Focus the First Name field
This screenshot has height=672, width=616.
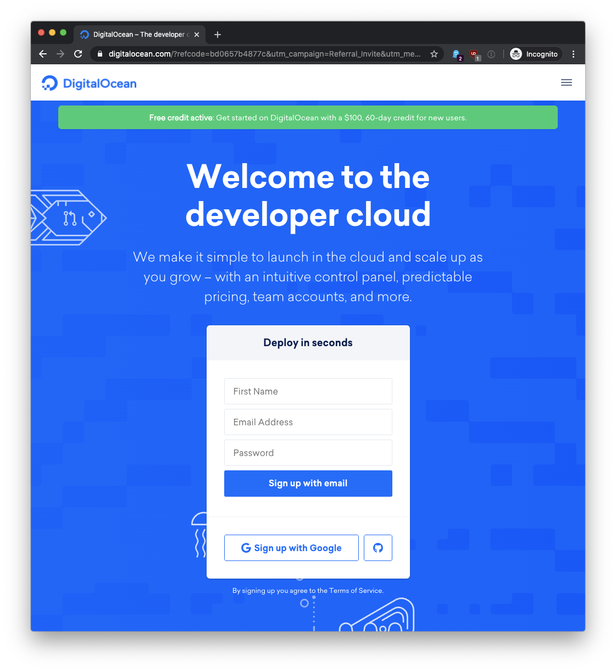pyautogui.click(x=308, y=391)
